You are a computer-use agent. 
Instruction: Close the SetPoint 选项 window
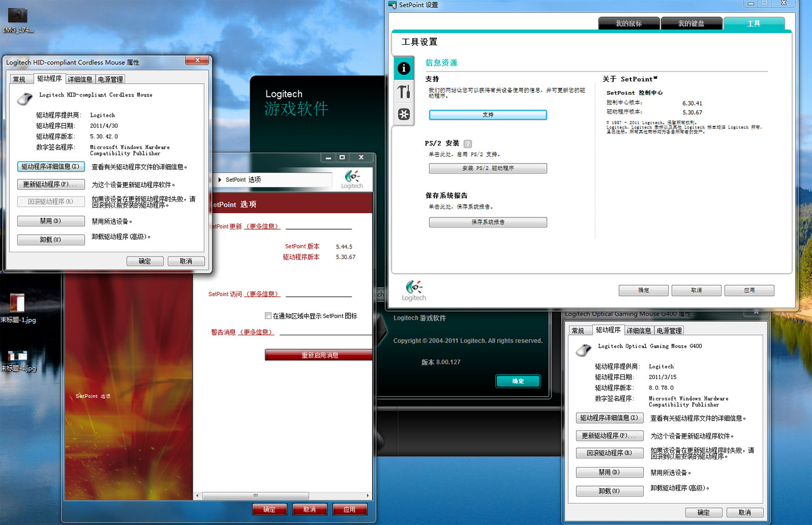[x=361, y=157]
